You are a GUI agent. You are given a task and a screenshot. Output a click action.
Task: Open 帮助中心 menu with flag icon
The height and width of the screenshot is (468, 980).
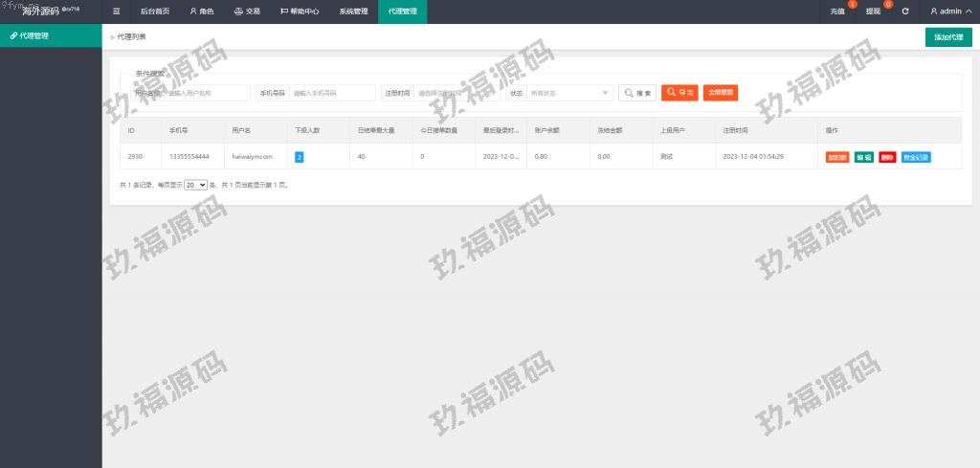pos(301,11)
